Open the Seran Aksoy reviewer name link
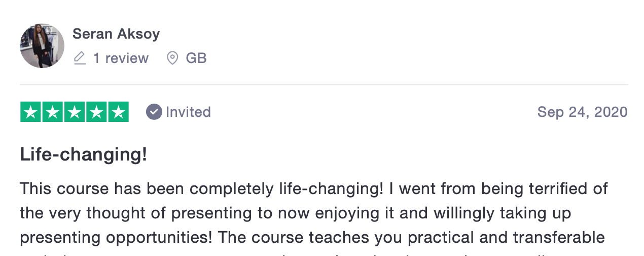The width and height of the screenshot is (644, 256). [116, 34]
